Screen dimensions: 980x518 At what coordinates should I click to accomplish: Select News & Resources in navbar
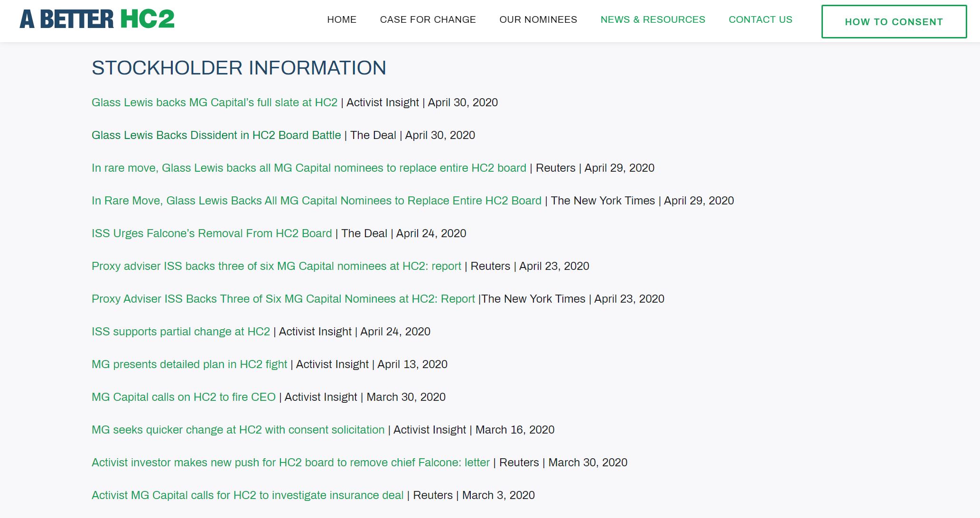653,19
